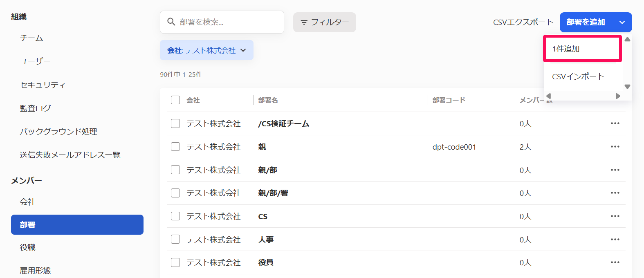The height and width of the screenshot is (278, 644).
Task: Open more options for 役員 row
Action: coord(615,262)
